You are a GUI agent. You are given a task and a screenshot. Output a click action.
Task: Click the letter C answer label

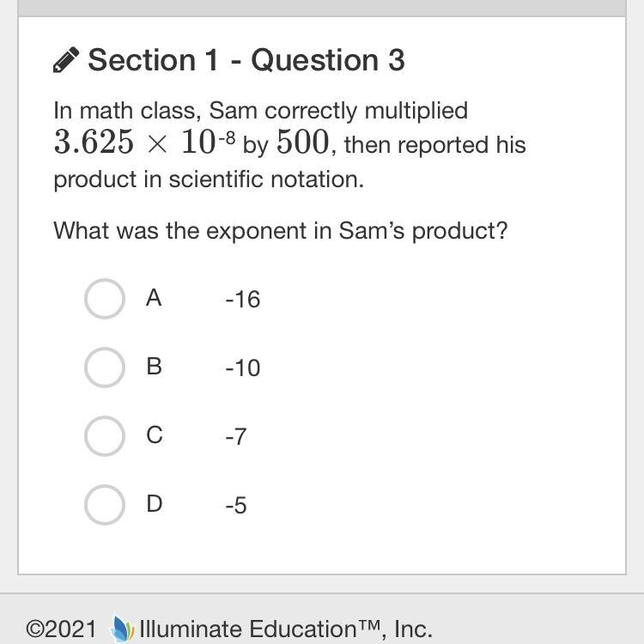point(154,435)
